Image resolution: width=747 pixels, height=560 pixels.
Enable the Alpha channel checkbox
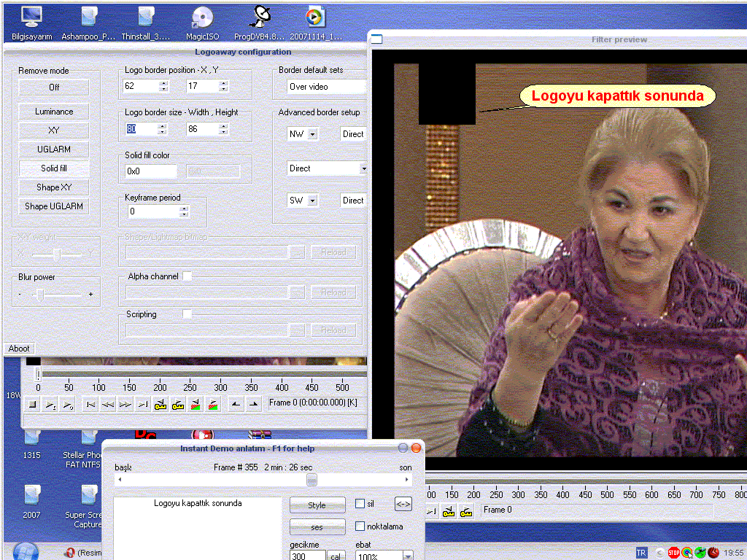(187, 276)
